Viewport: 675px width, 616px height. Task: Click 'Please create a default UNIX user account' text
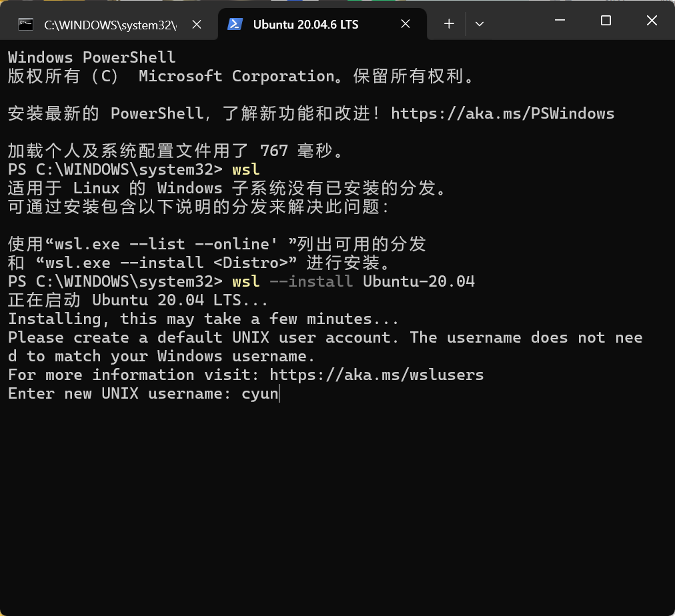[199, 337]
